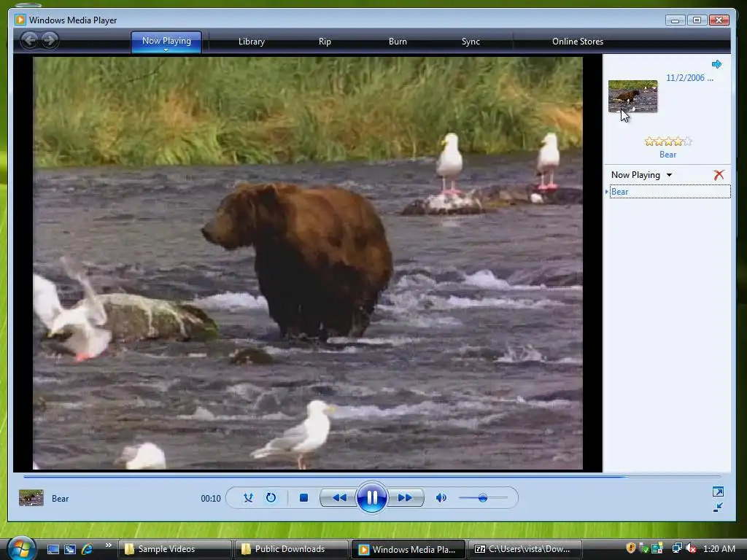This screenshot has width=747, height=560.
Task: Click Show Desktop in Quick Launch
Action: click(x=53, y=549)
